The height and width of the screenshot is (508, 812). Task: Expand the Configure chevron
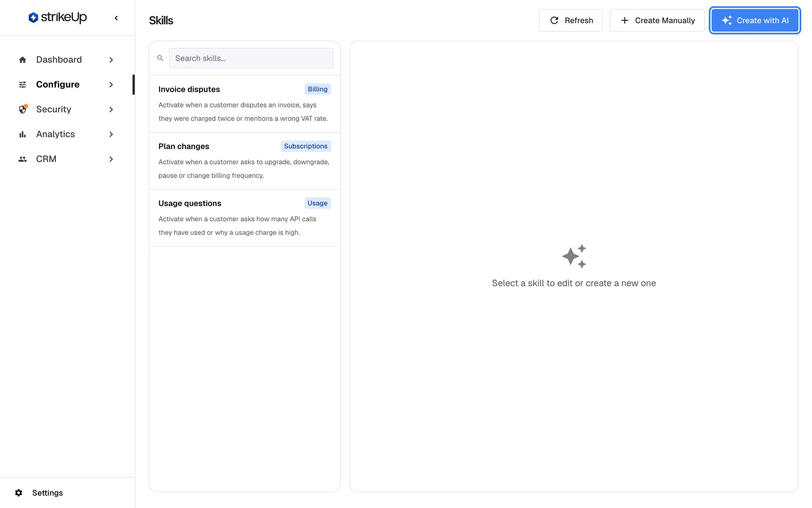point(111,84)
